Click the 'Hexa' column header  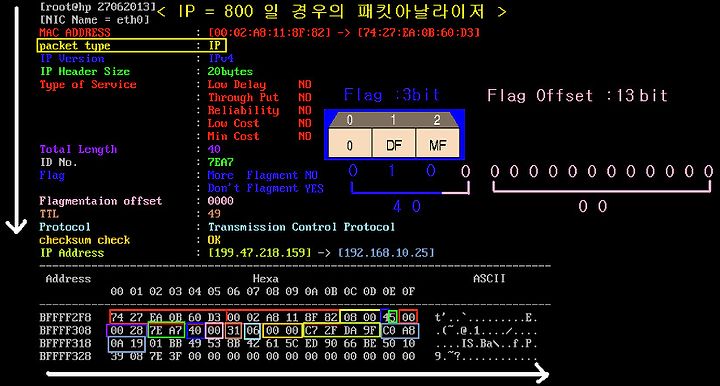pos(266,279)
